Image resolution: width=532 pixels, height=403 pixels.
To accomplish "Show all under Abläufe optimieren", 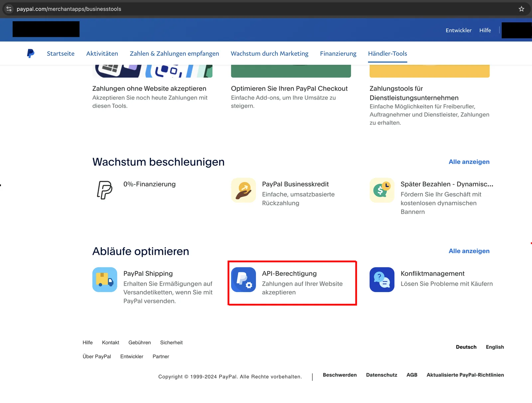I will click(469, 251).
